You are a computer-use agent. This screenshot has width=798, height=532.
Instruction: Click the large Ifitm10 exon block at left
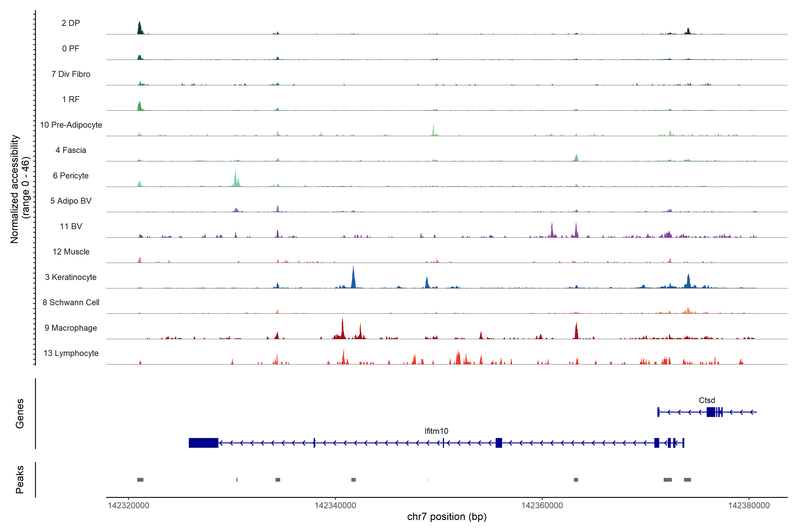pos(203,443)
